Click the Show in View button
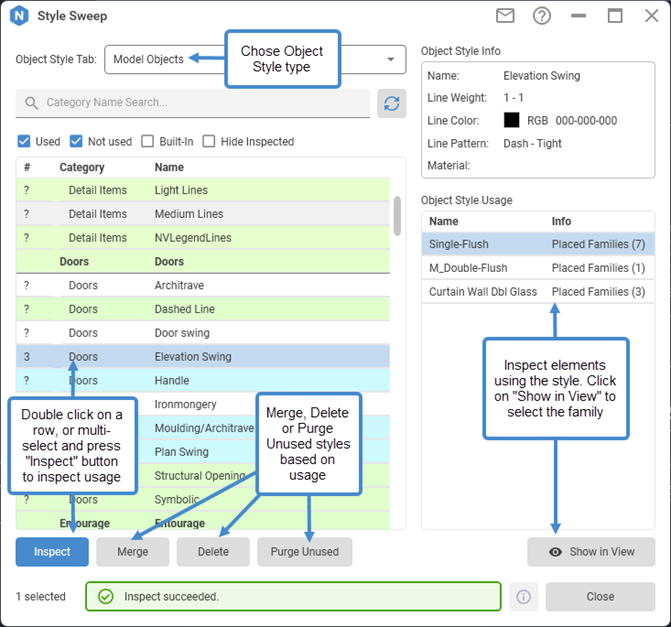This screenshot has width=671, height=627. pyautogui.click(x=591, y=552)
